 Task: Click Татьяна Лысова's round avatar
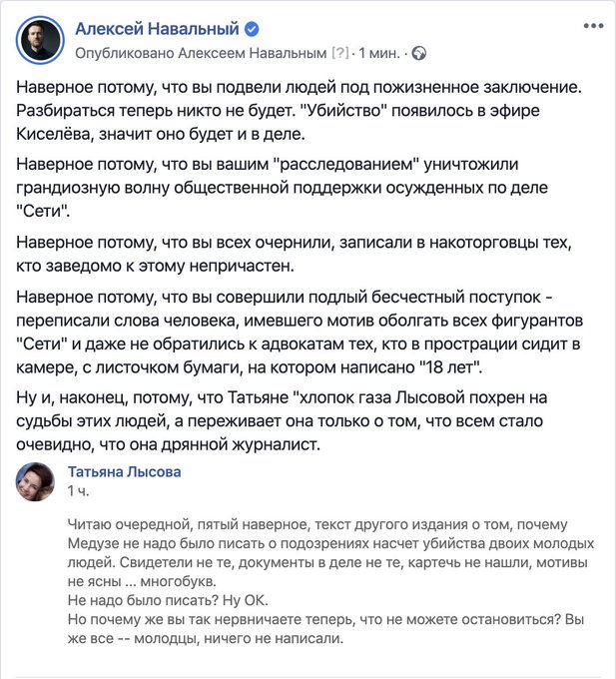(x=36, y=481)
